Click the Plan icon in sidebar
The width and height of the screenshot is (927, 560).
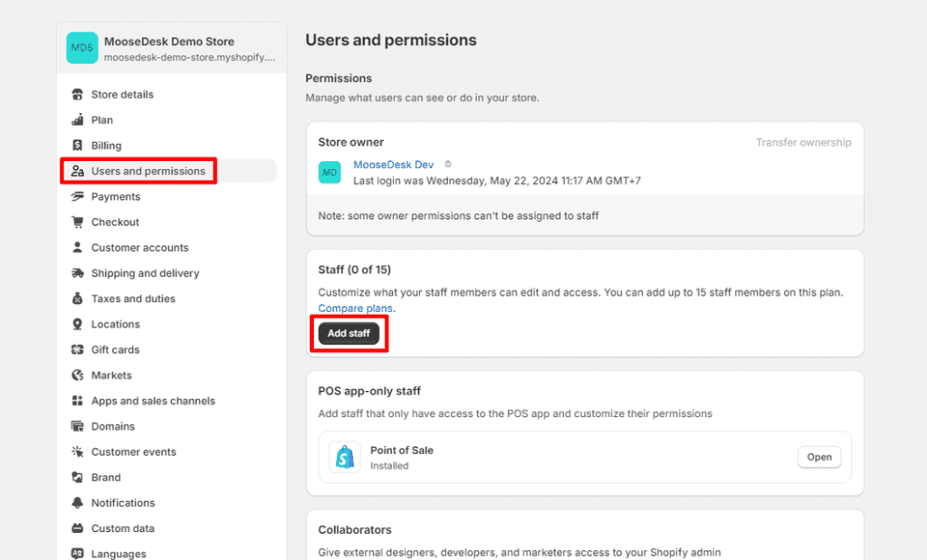[78, 120]
